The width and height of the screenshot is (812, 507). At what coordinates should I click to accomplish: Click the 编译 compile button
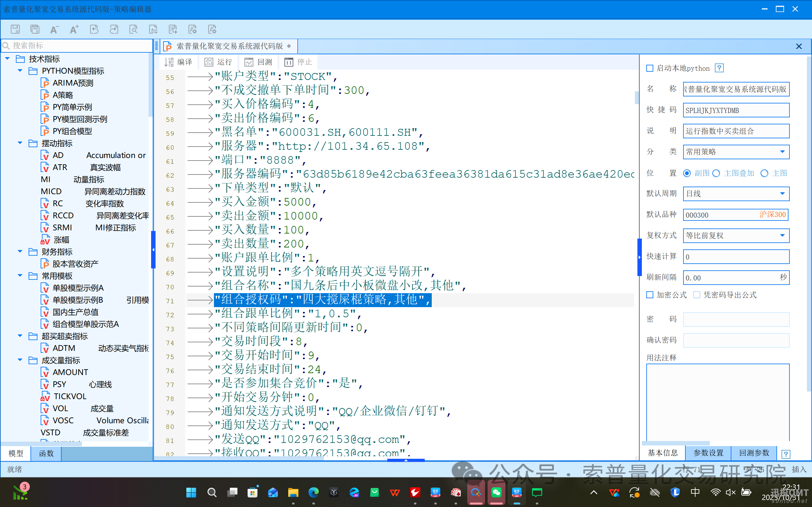[x=178, y=62]
